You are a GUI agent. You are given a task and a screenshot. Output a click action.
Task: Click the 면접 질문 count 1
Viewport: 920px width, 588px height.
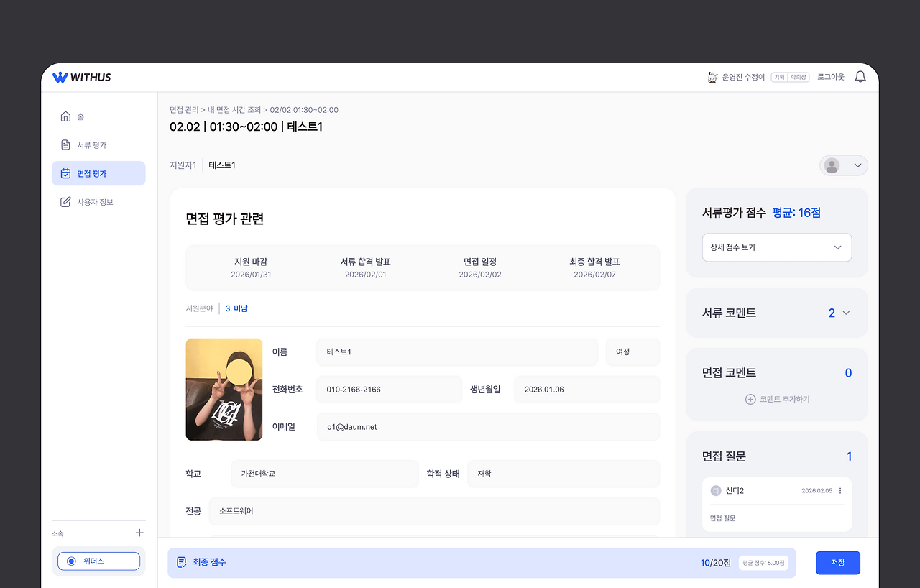(x=849, y=456)
